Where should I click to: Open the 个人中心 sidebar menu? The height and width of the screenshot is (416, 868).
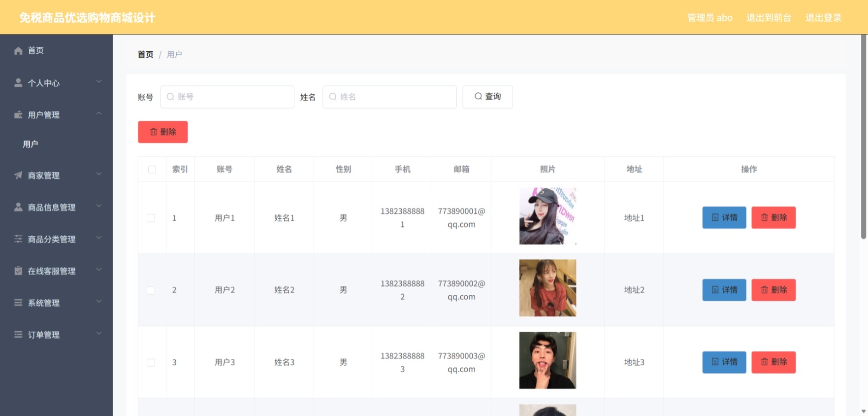[56, 83]
